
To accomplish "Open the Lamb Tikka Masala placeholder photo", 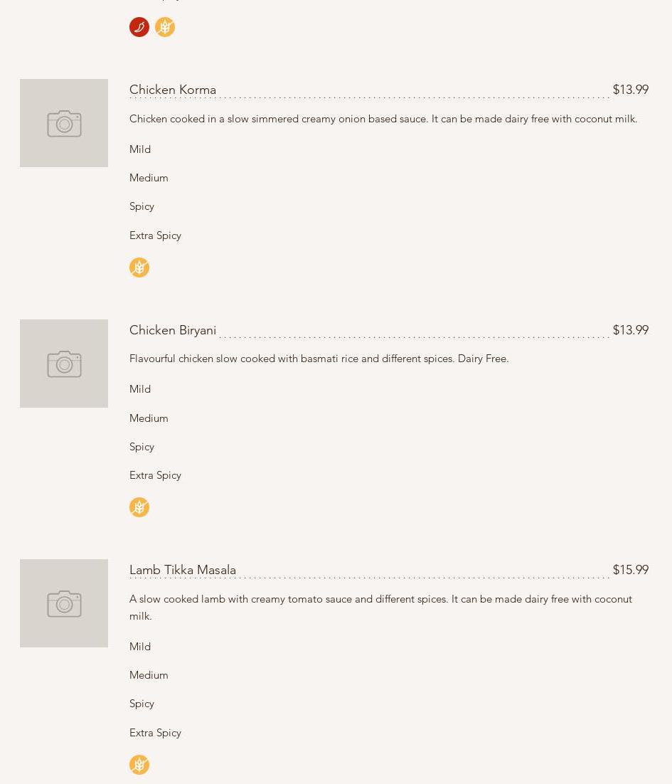I will 64,603.
